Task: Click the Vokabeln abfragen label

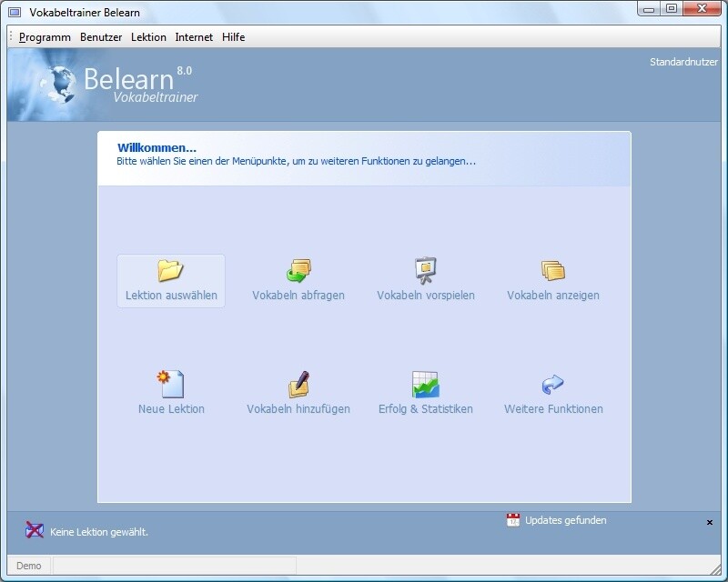Action: [298, 296]
